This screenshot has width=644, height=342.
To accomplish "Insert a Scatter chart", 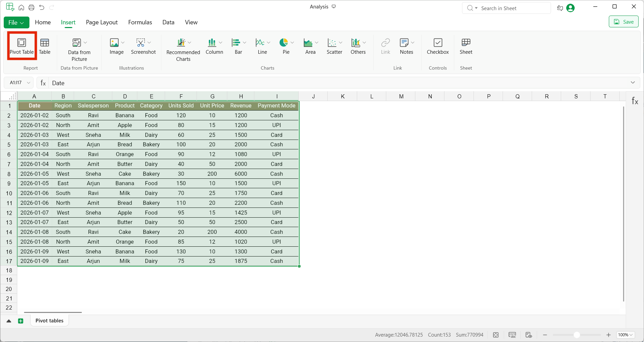I will (332, 43).
